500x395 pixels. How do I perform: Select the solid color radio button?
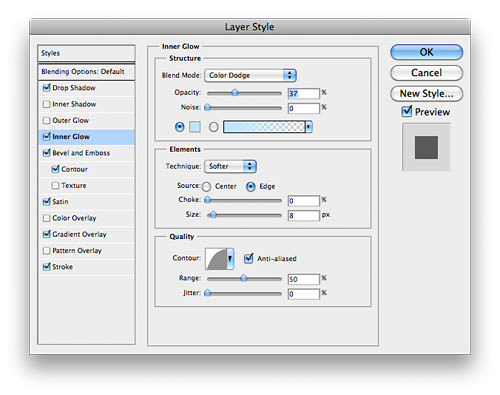(180, 127)
